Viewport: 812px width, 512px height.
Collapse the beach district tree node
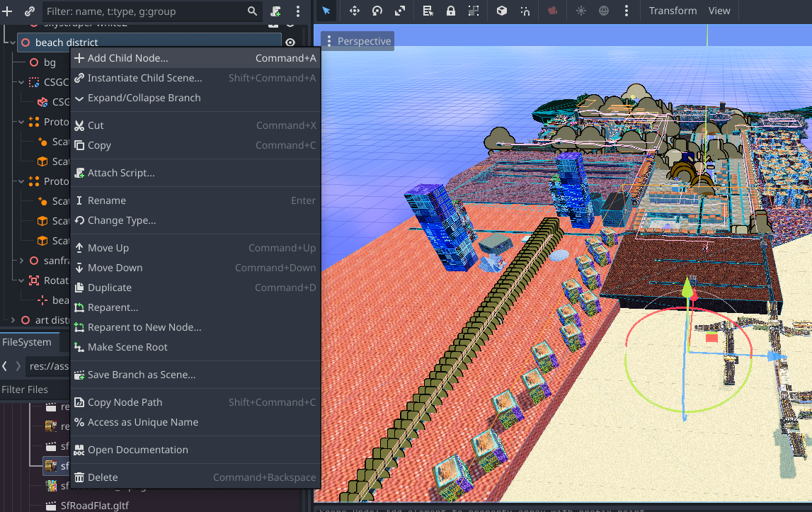[13, 42]
